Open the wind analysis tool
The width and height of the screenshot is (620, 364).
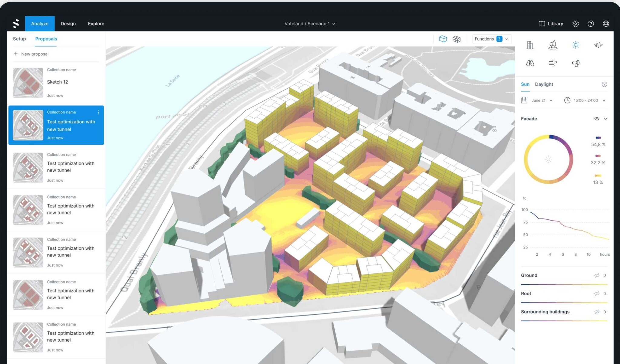553,63
